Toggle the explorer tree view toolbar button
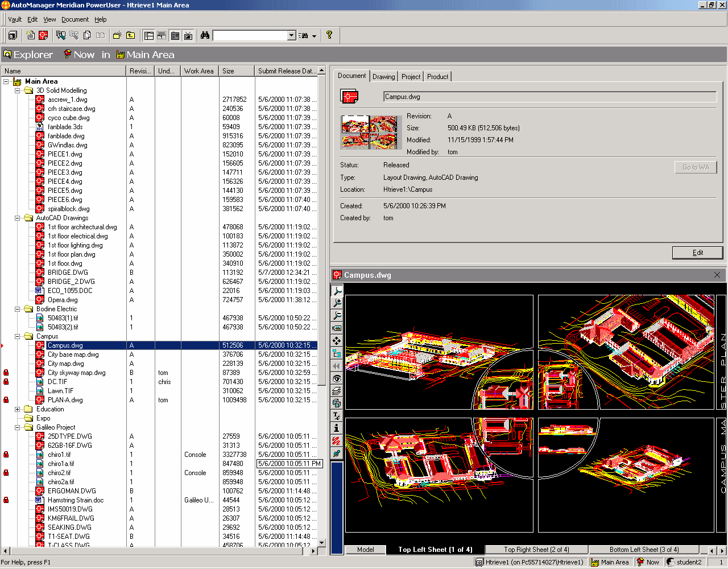 pyautogui.click(x=148, y=35)
